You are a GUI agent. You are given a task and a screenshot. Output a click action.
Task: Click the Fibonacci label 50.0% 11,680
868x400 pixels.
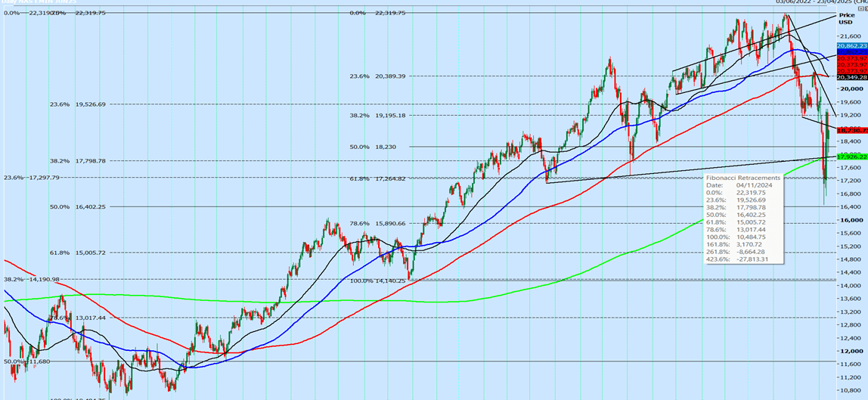(27, 361)
